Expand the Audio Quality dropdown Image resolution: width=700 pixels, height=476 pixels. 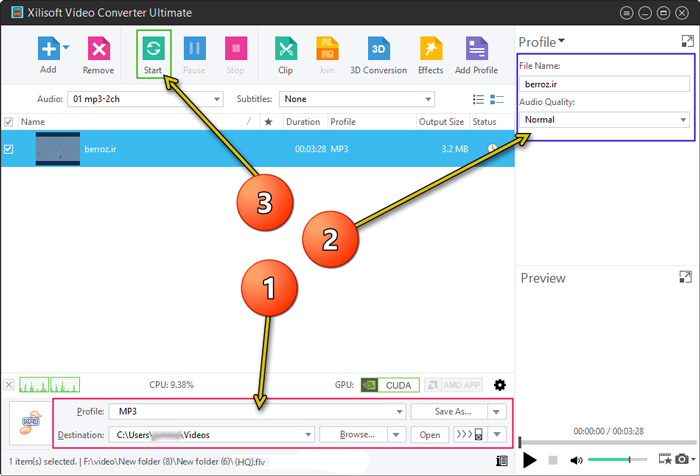604,120
